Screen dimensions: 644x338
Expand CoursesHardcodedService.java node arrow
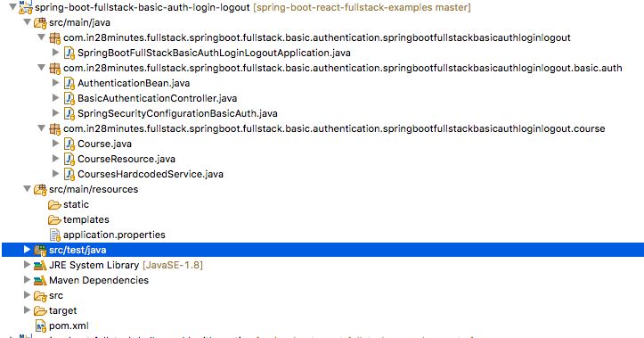[56, 174]
